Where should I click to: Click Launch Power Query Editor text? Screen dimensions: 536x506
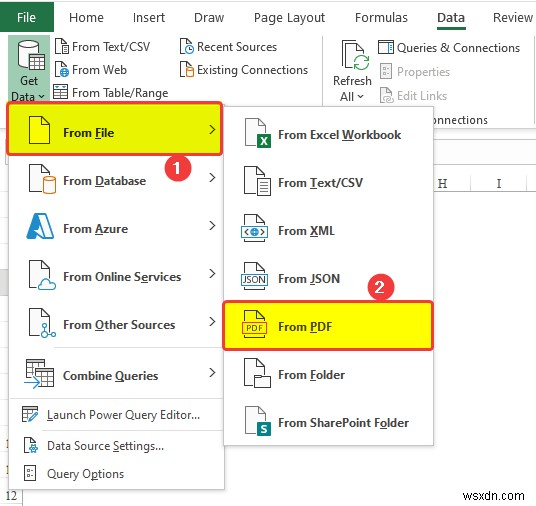point(123,414)
